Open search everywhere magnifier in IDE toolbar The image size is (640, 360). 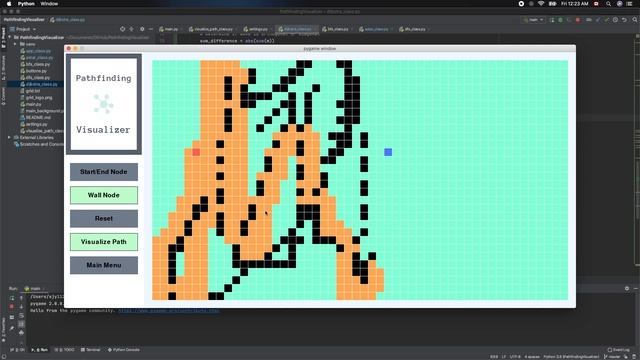point(635,20)
